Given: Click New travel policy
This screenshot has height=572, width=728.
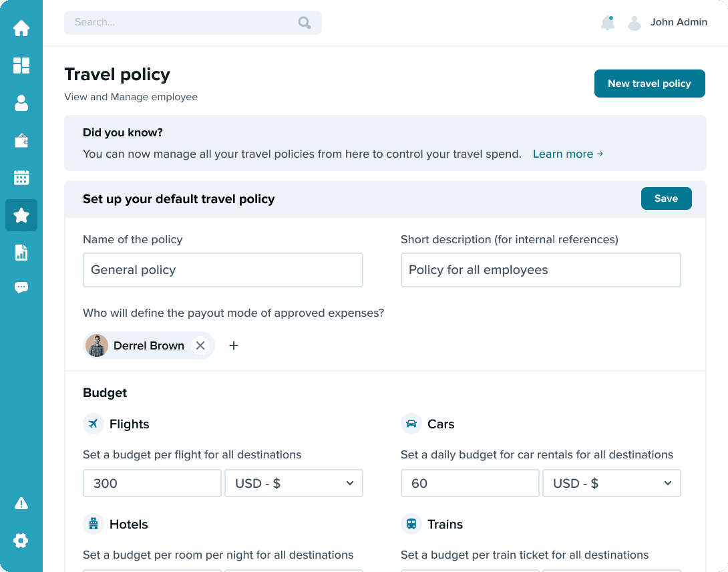Looking at the screenshot, I should 649,84.
